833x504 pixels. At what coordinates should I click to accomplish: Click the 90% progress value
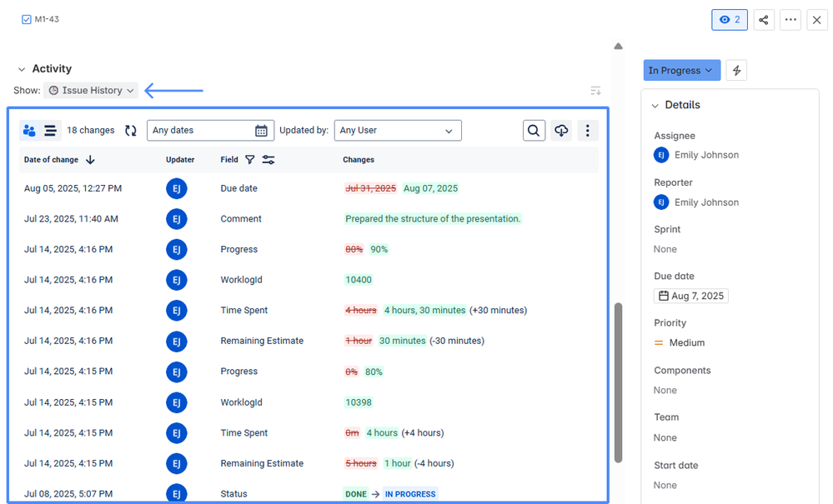(379, 249)
